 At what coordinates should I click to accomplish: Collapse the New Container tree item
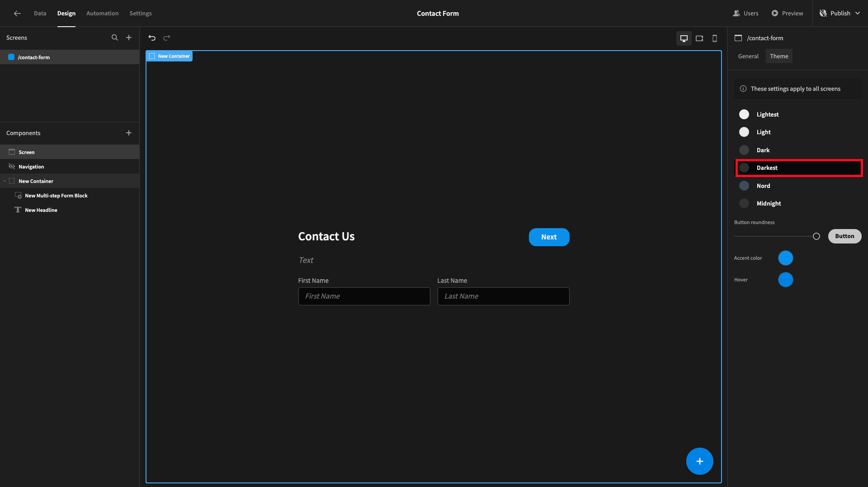click(5, 181)
